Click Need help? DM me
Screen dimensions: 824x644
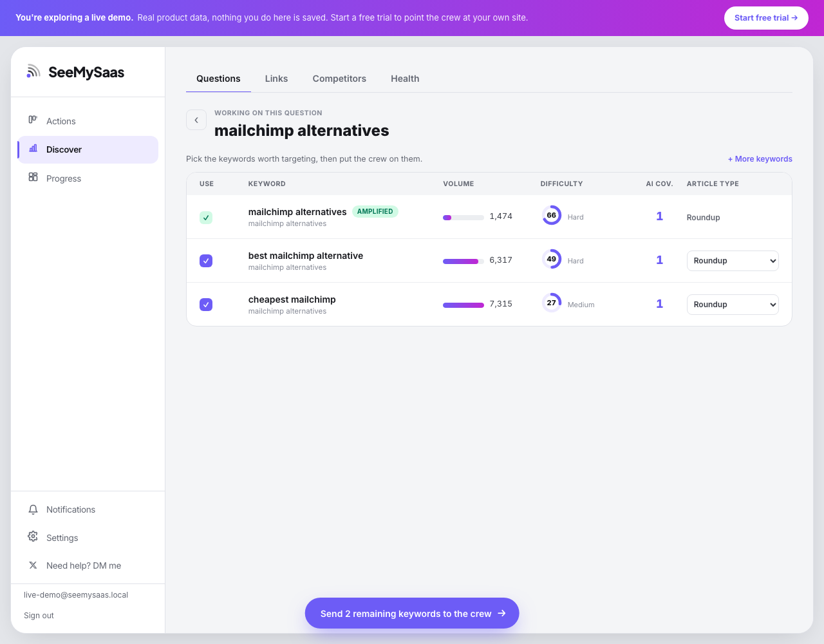(x=88, y=565)
